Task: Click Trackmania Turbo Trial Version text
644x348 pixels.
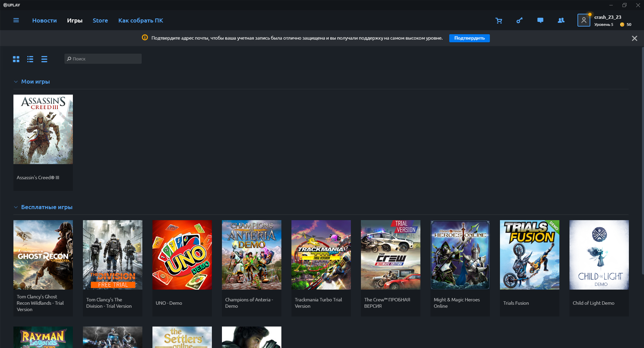Action: pyautogui.click(x=318, y=303)
